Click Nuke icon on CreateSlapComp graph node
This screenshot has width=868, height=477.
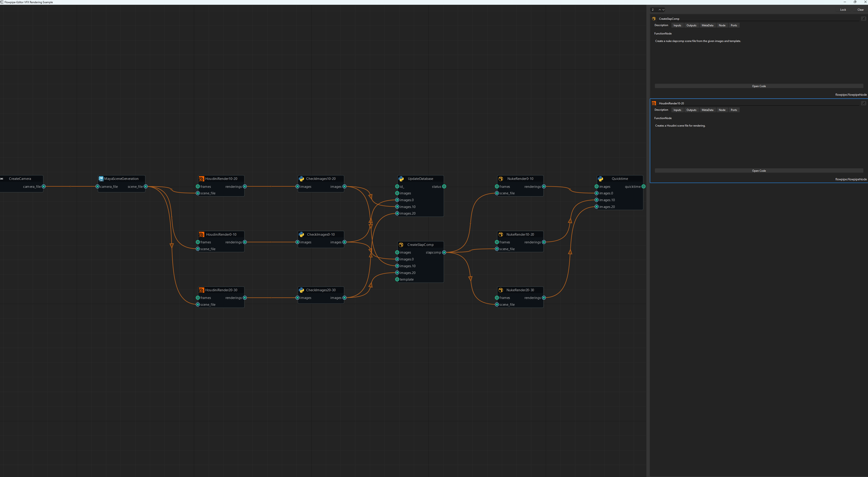[x=401, y=245]
